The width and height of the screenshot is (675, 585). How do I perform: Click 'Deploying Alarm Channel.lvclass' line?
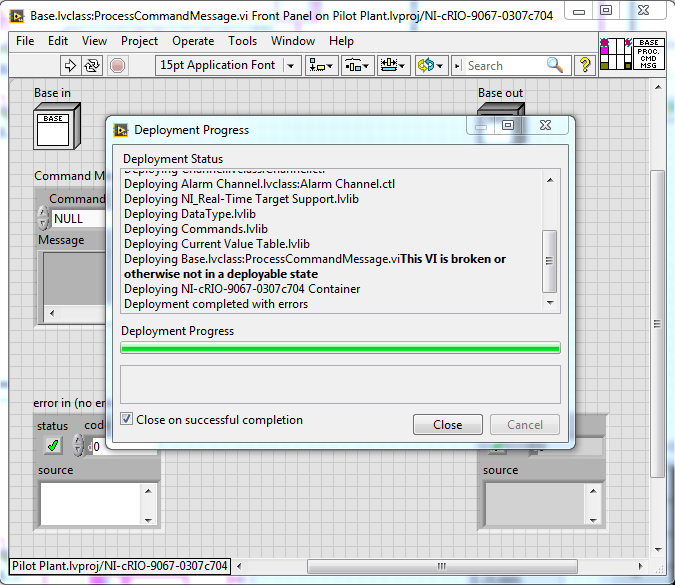coord(259,184)
